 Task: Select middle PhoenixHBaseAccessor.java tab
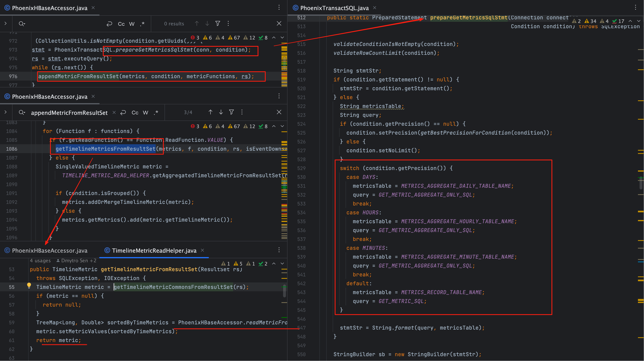pyautogui.click(x=50, y=97)
